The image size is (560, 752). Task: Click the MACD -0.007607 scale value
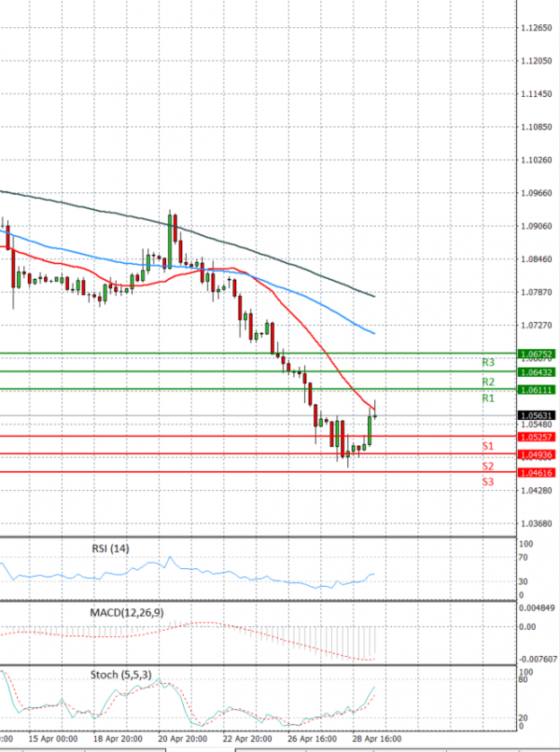[x=539, y=660]
